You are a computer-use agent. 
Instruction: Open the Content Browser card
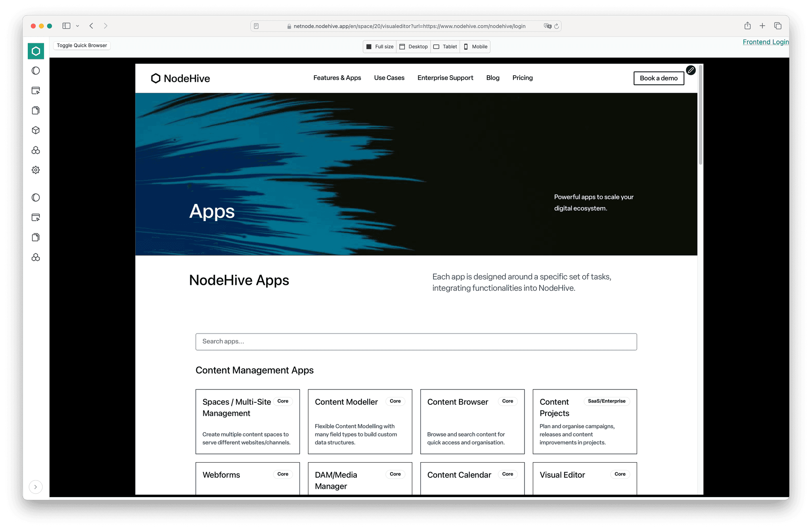coord(472,422)
